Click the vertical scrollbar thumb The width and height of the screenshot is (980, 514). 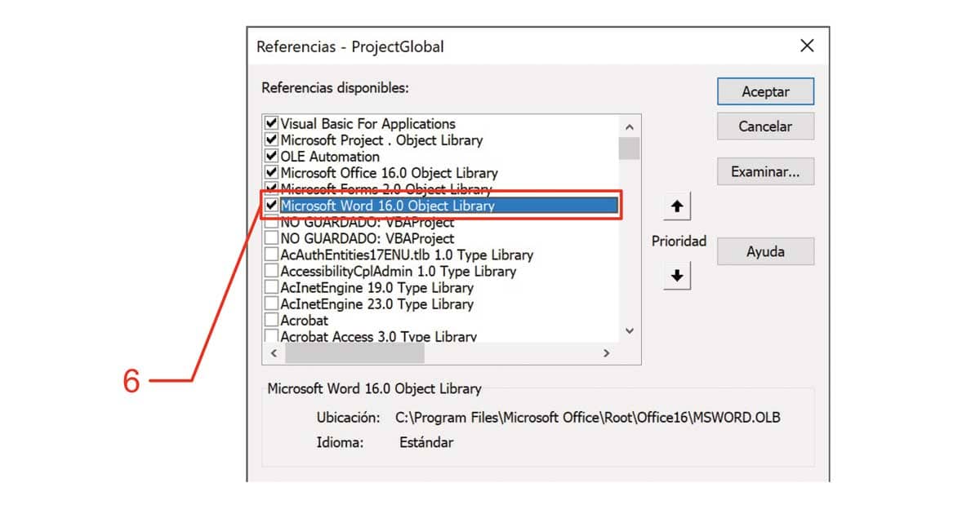point(629,148)
